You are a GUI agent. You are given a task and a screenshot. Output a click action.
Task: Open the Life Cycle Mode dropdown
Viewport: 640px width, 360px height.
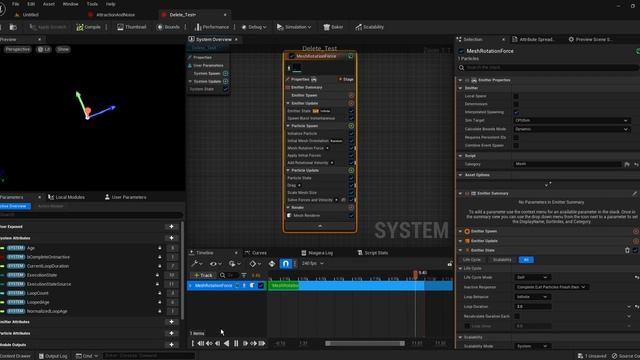tap(532, 277)
